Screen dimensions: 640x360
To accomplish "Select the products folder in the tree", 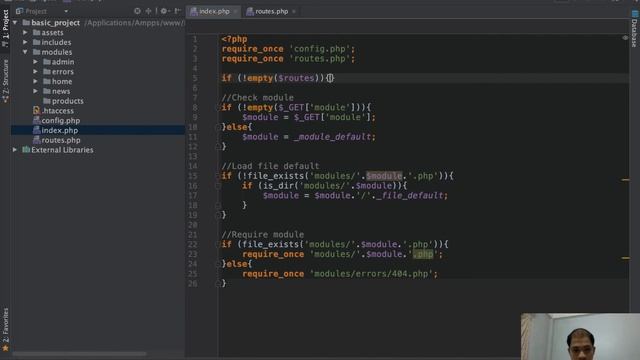I will tap(63, 101).
